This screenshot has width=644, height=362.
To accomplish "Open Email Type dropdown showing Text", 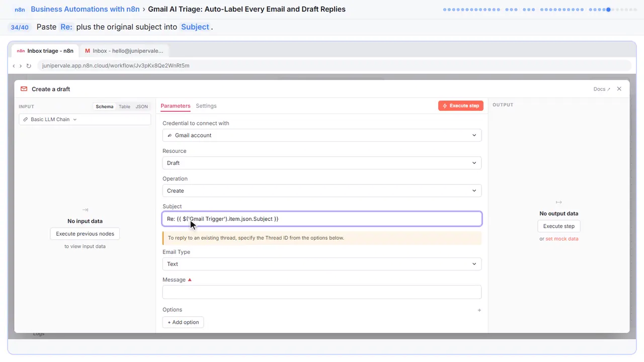I will [322, 264].
